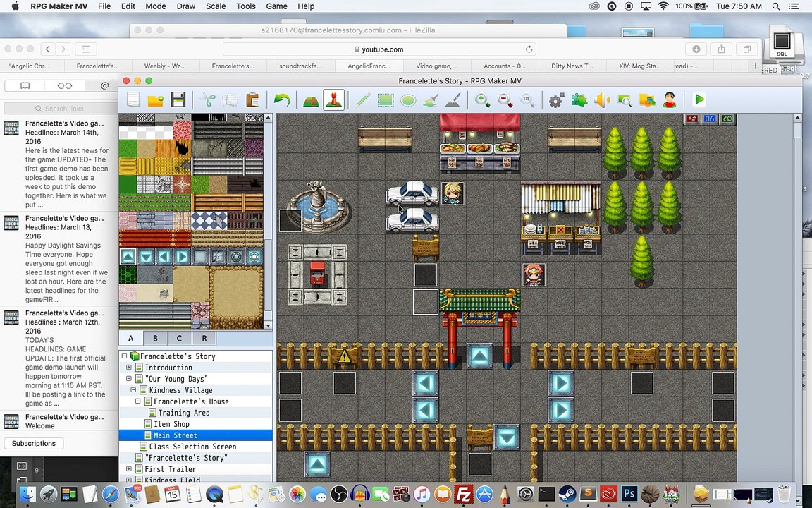
Task: Click the Copy icon in the toolbar
Action: (230, 99)
